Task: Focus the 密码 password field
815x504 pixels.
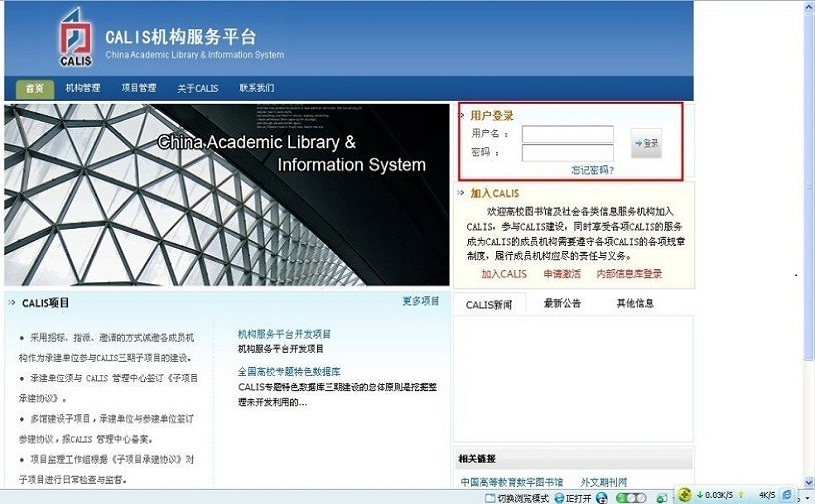Action: (x=567, y=153)
